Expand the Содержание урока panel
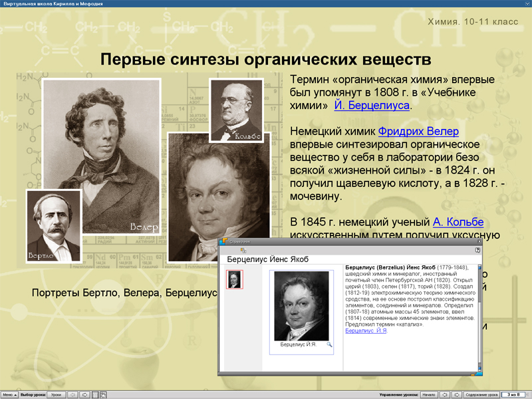The height and width of the screenshot is (399, 532). (x=481, y=394)
